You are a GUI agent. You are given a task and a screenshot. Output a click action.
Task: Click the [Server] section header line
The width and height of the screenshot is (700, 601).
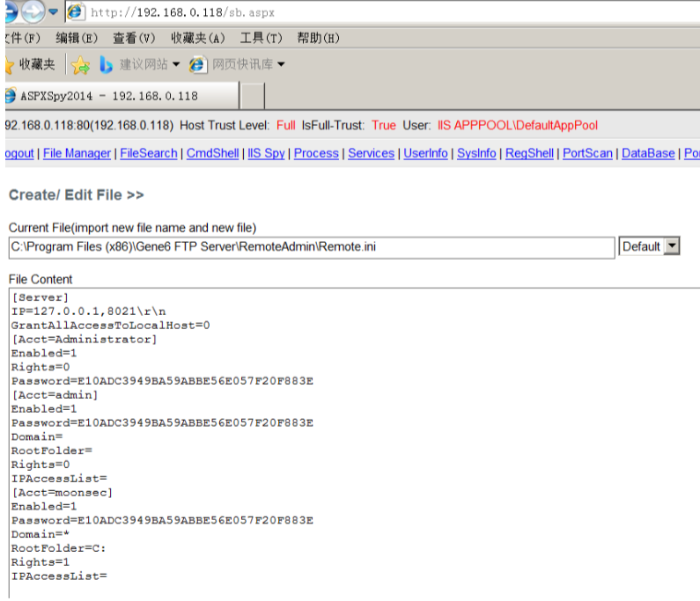point(41,297)
